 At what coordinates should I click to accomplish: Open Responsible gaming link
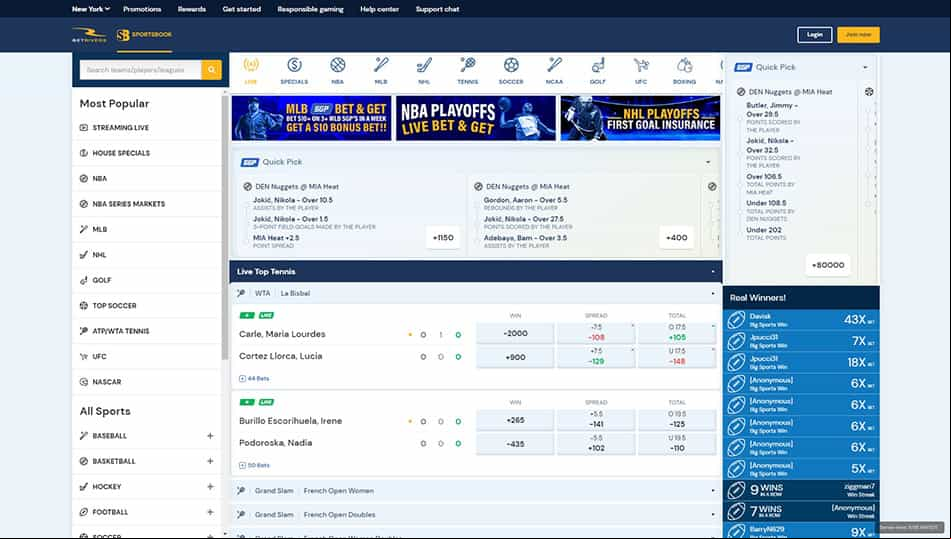pos(311,9)
